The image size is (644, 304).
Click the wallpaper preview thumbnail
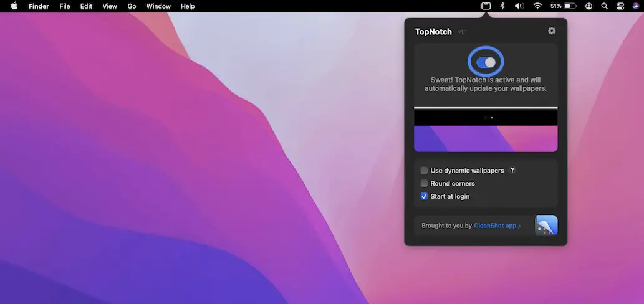point(486,130)
